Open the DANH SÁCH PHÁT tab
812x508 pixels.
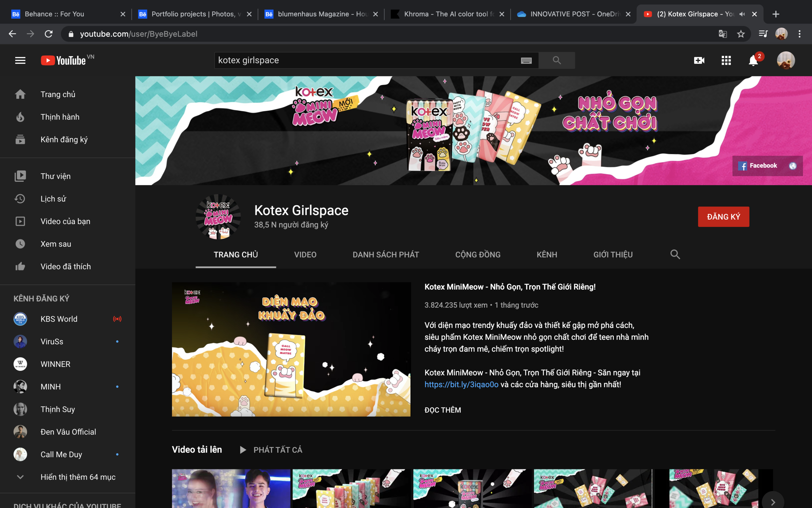click(386, 255)
